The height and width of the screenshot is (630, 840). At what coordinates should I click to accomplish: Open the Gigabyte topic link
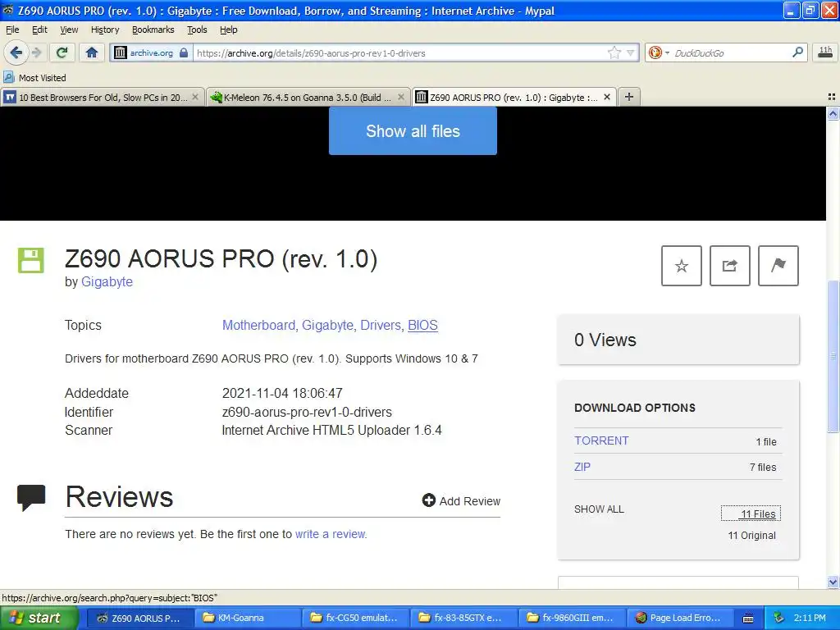(327, 325)
